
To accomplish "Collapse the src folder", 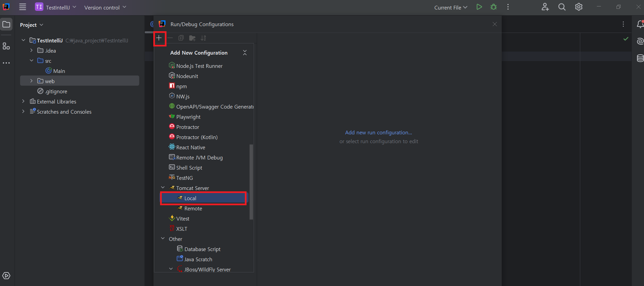I will coord(32,61).
